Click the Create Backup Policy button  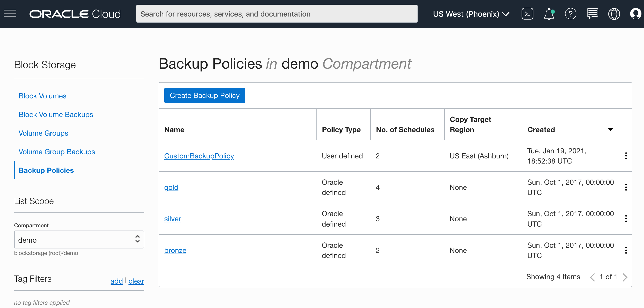[x=204, y=95]
